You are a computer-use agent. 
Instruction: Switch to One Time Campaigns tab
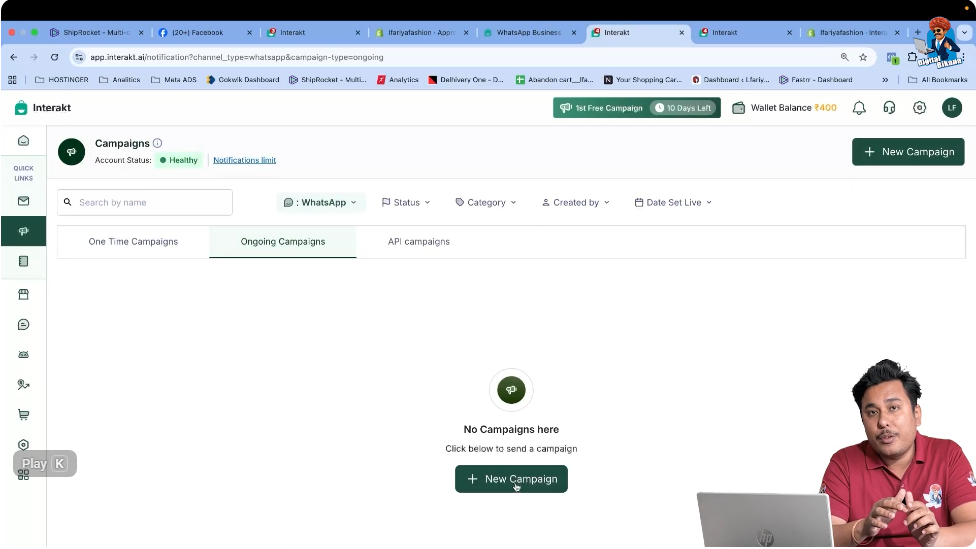coord(133,242)
